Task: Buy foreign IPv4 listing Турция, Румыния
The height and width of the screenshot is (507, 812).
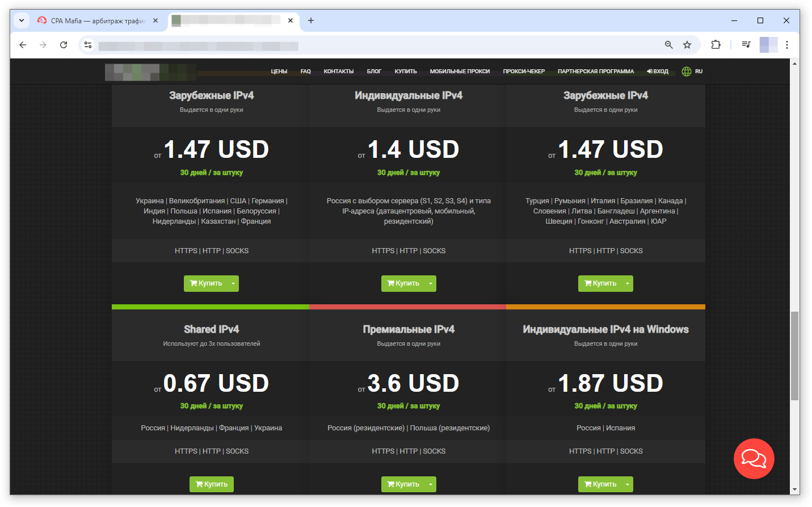Action: pos(600,283)
